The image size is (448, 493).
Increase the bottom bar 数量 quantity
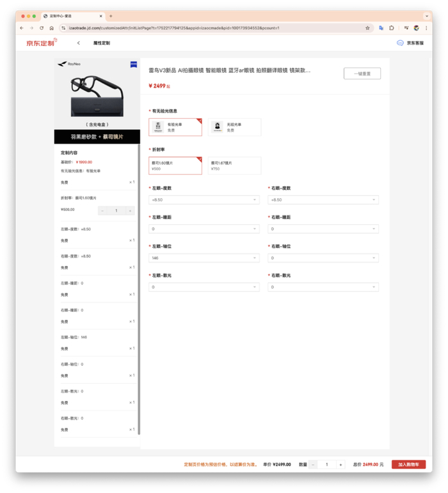coord(340,464)
